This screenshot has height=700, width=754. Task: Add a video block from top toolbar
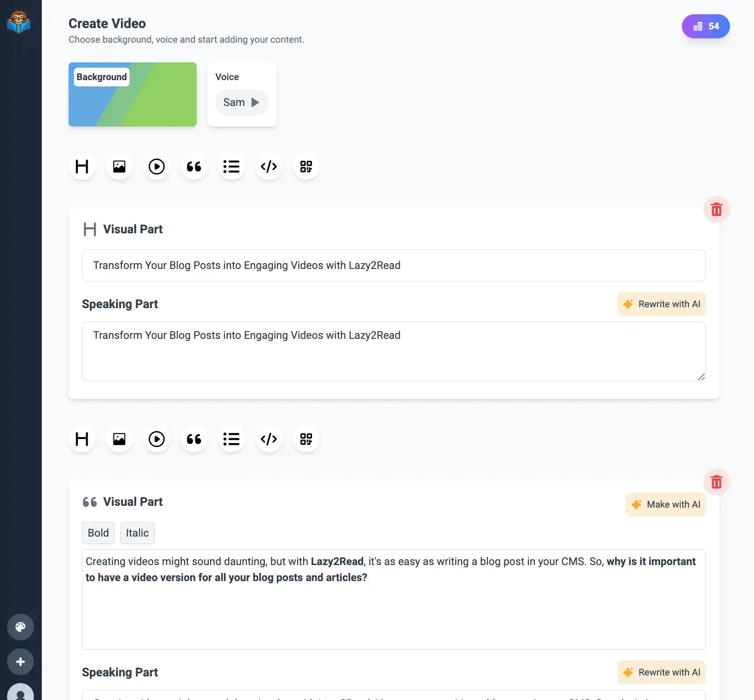157,167
